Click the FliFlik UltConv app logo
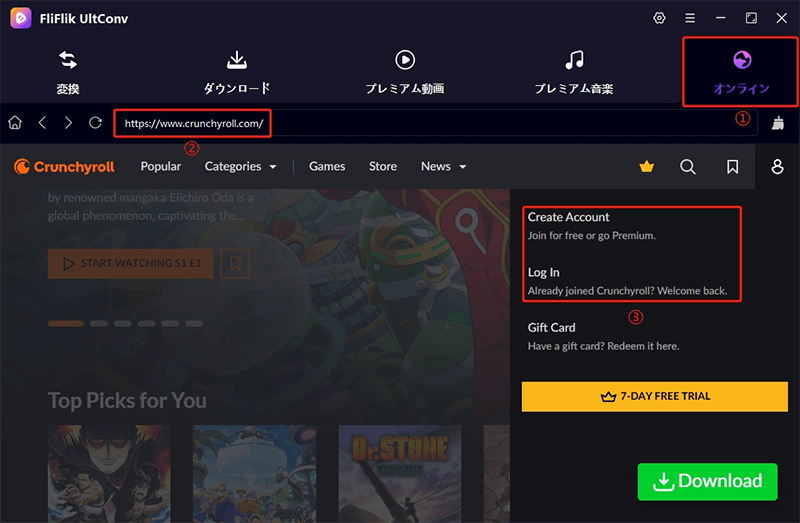 pos(21,18)
